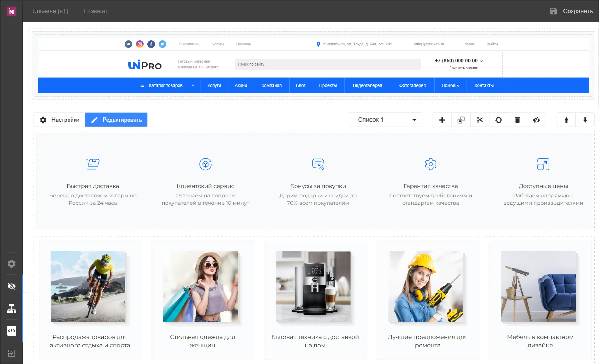Click the duplicate block icon
The width and height of the screenshot is (599, 364).
(461, 120)
